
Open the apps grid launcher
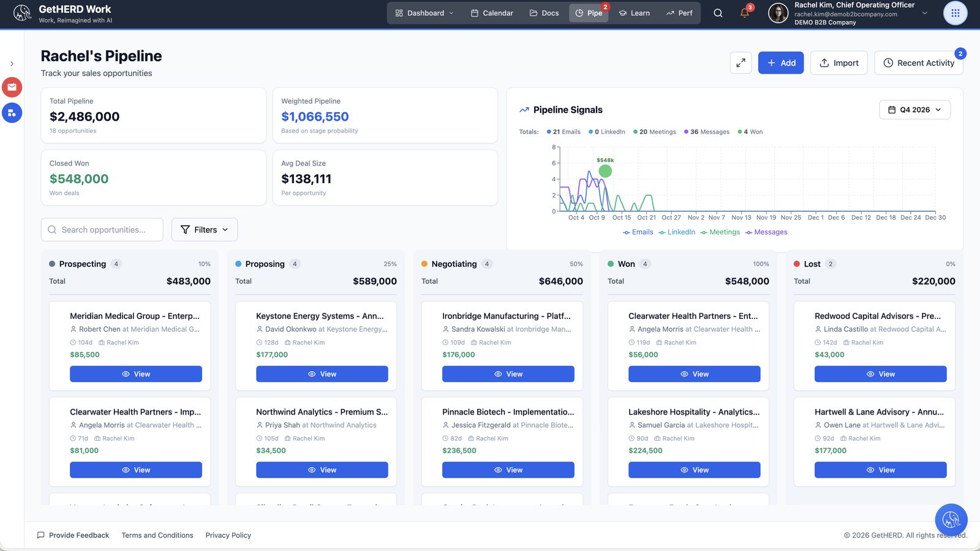pos(955,13)
